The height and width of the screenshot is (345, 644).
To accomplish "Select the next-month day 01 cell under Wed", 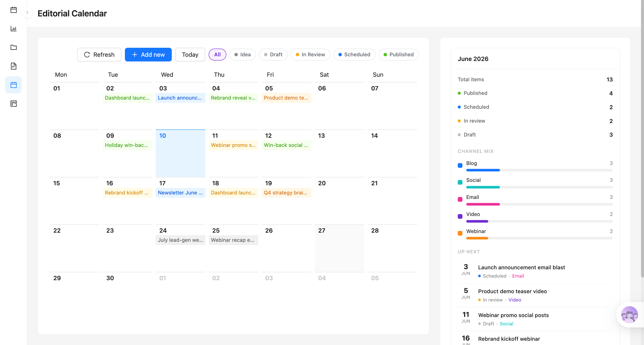I will (x=180, y=296).
